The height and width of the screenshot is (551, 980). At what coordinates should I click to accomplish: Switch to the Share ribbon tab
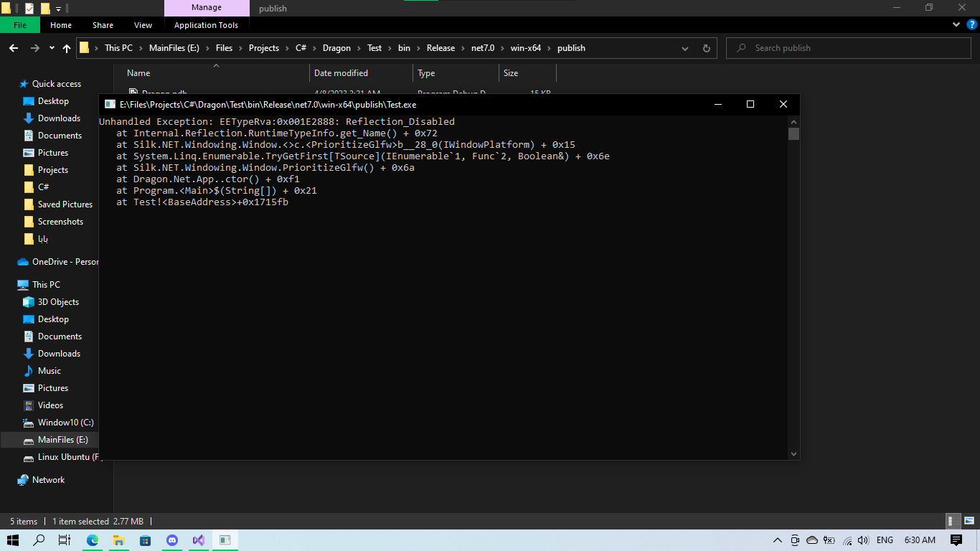click(103, 25)
